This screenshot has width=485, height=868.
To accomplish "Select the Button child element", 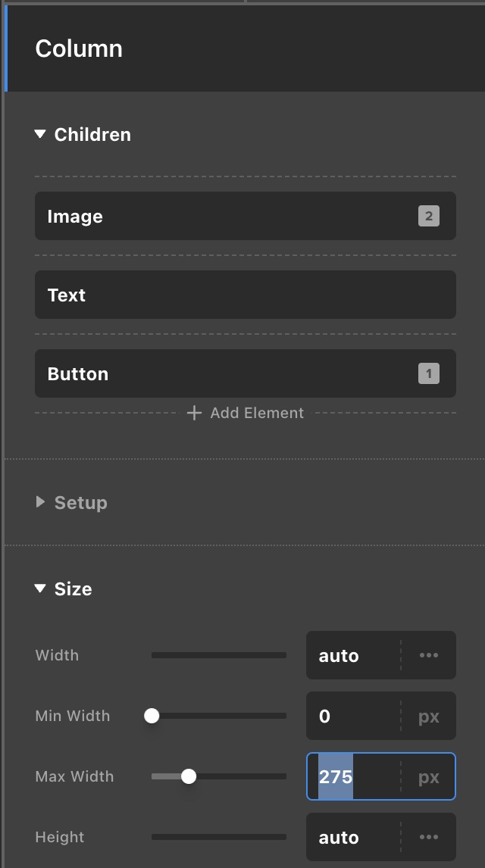I will coord(227,374).
